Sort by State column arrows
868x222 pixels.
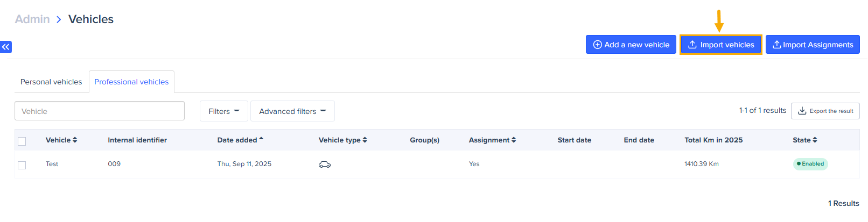[815, 140]
